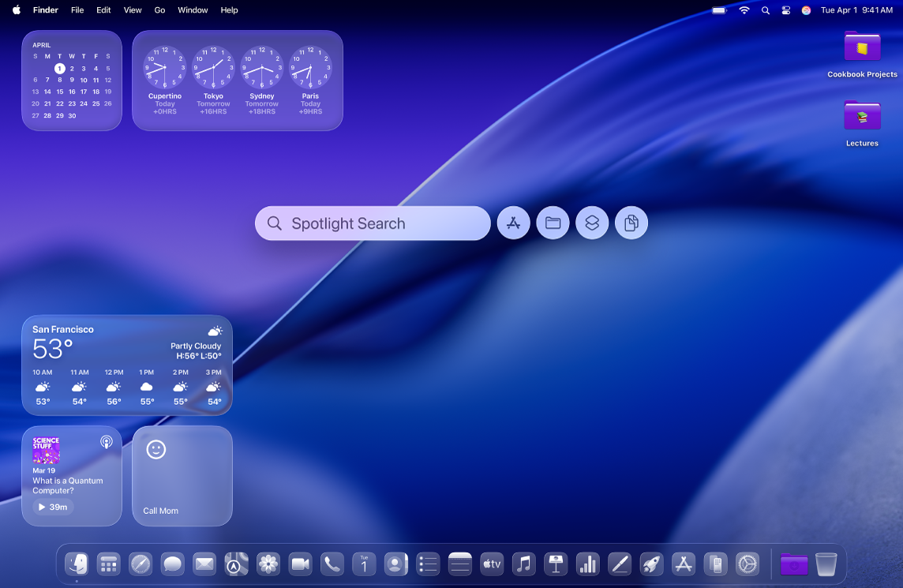This screenshot has width=903, height=588.
Task: Open Safari from the Dock
Action: pyautogui.click(x=141, y=564)
